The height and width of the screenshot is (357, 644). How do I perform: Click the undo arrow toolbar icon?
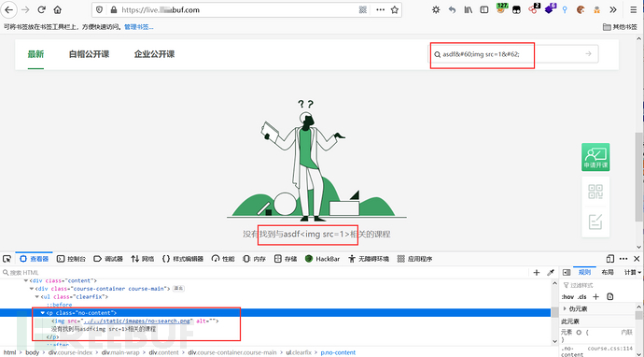click(452, 10)
